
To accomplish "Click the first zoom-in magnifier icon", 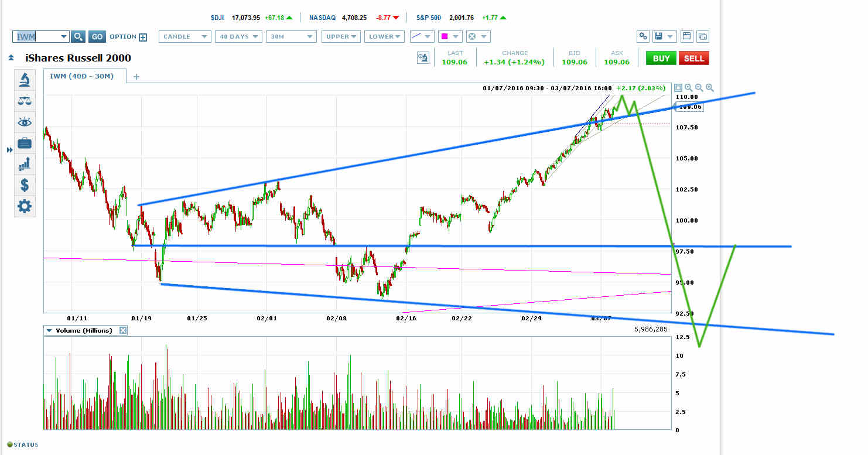I will tap(689, 88).
